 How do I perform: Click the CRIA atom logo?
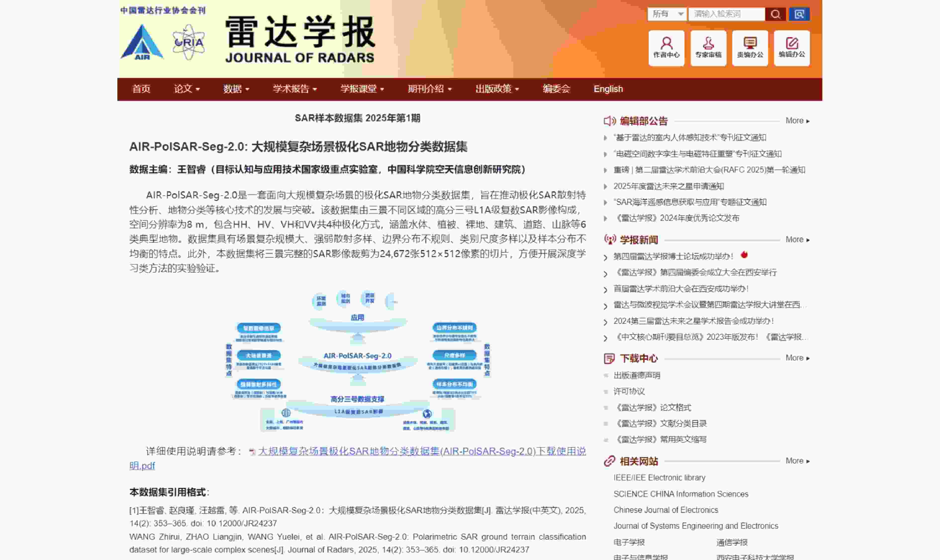[x=188, y=42]
